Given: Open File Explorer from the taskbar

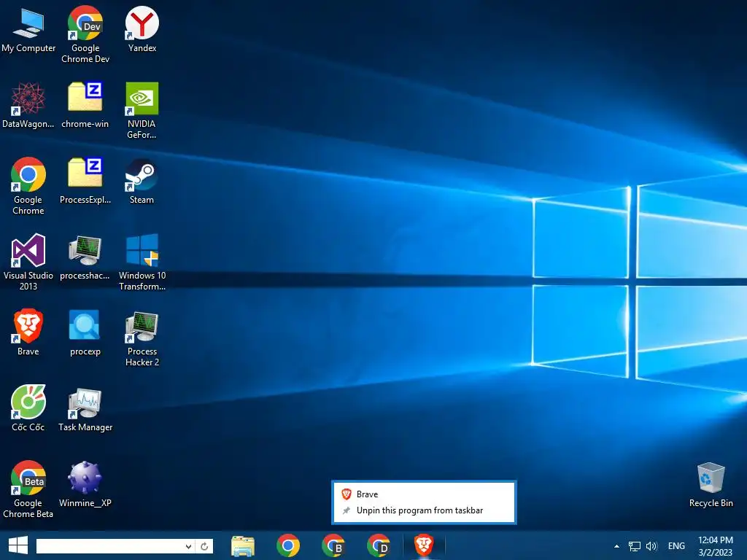Looking at the screenshot, I should (x=243, y=545).
